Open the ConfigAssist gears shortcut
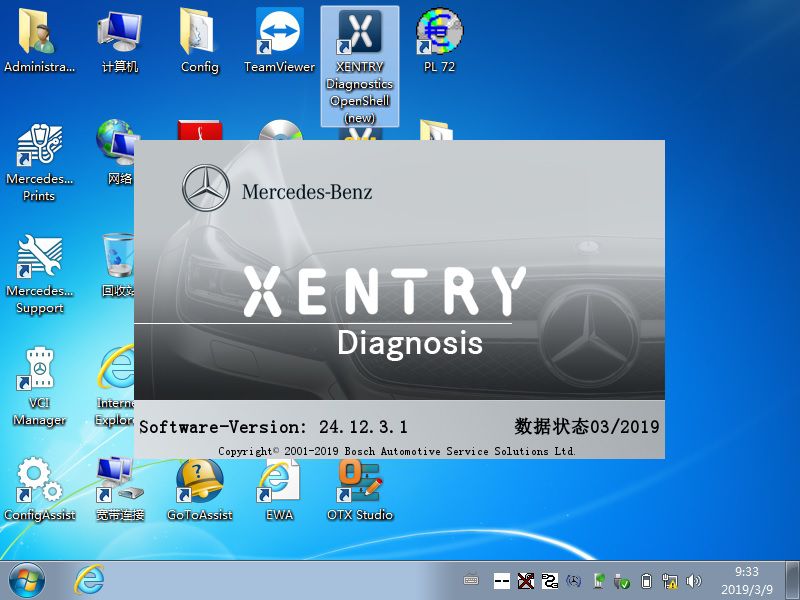Screen dimensions: 800x600 point(39,489)
